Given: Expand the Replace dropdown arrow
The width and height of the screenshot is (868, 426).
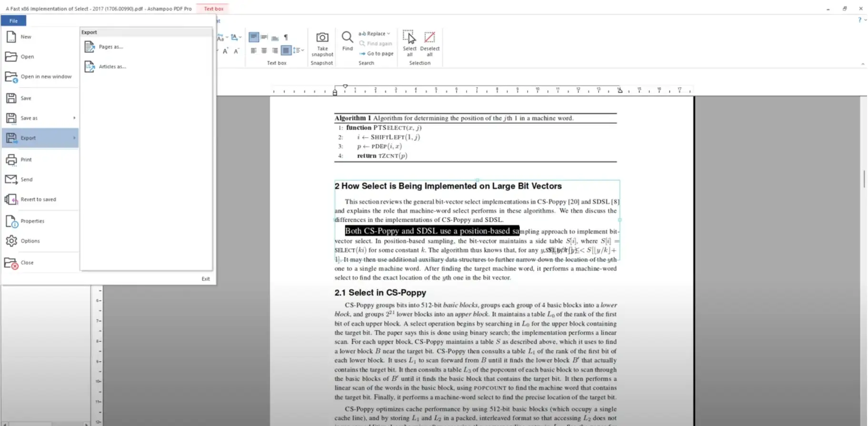Looking at the screenshot, I should coord(389,34).
